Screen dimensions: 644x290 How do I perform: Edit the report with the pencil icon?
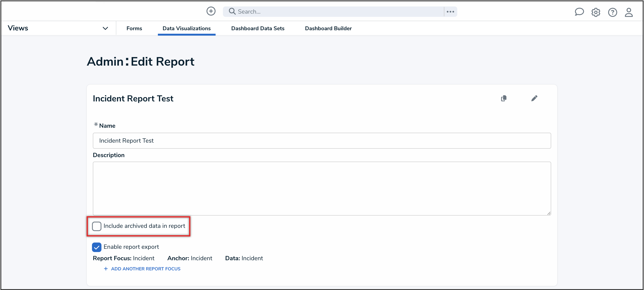coord(535,98)
